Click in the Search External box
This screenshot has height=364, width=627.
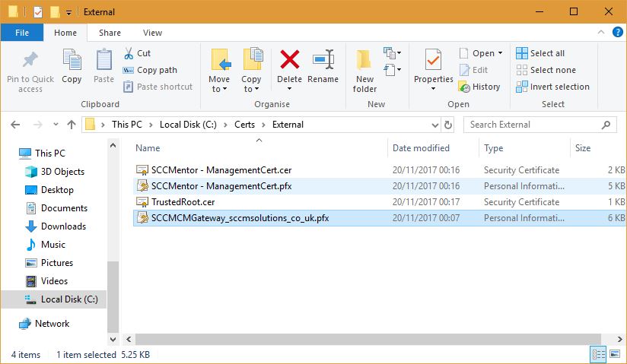click(540, 125)
